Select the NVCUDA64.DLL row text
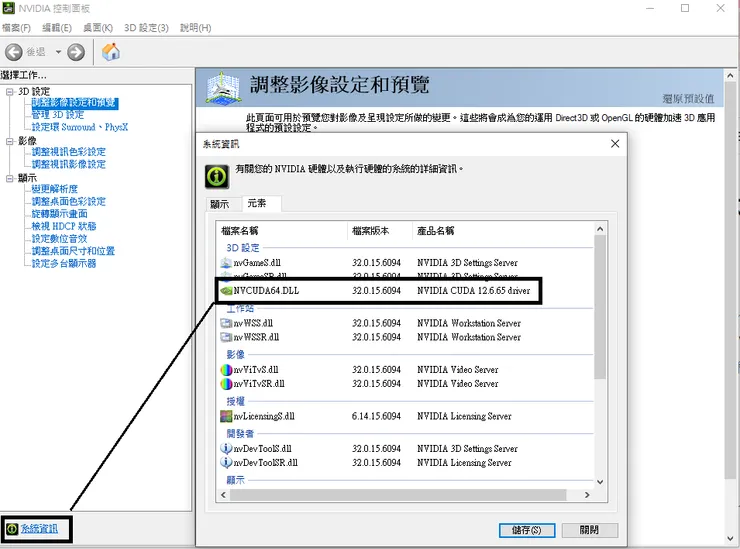 pyautogui.click(x=266, y=291)
